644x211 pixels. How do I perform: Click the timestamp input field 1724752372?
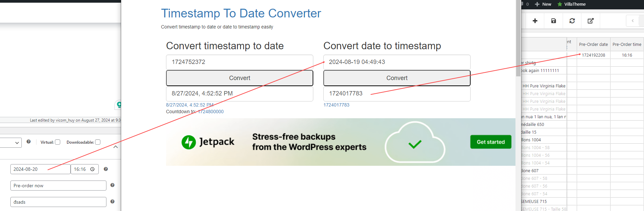click(240, 62)
